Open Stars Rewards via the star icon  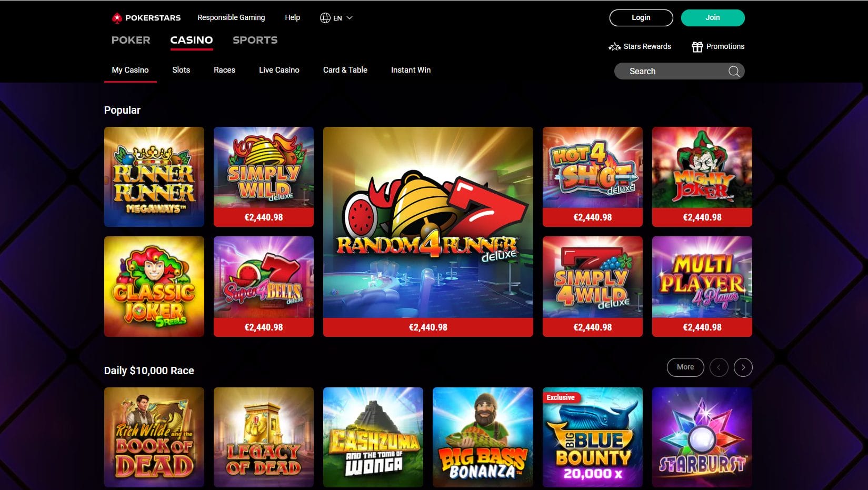(614, 46)
